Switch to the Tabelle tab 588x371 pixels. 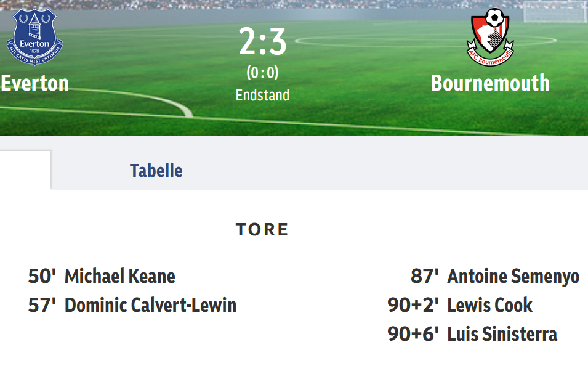click(156, 170)
